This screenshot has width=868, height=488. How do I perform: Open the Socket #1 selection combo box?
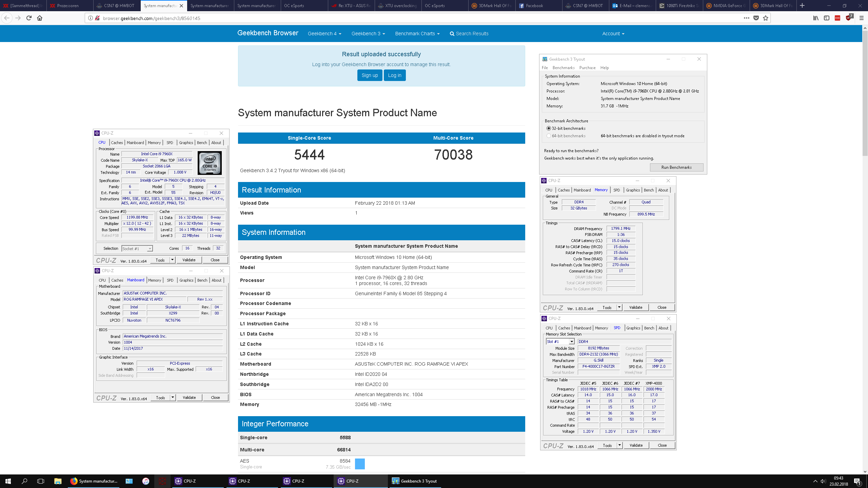137,248
